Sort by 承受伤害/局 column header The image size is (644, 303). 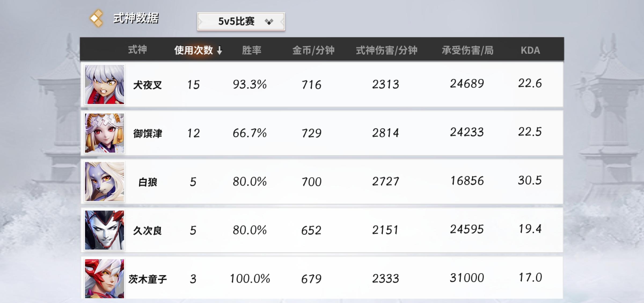(x=467, y=50)
